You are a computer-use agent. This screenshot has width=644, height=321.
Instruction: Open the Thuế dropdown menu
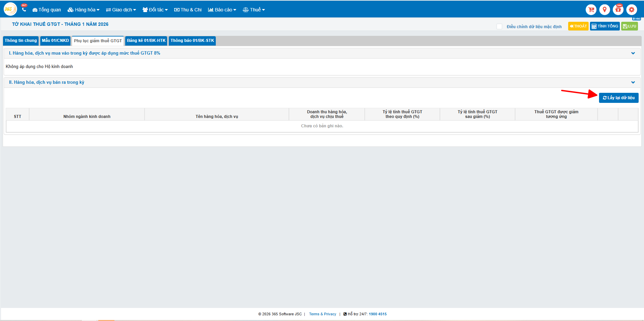(254, 10)
